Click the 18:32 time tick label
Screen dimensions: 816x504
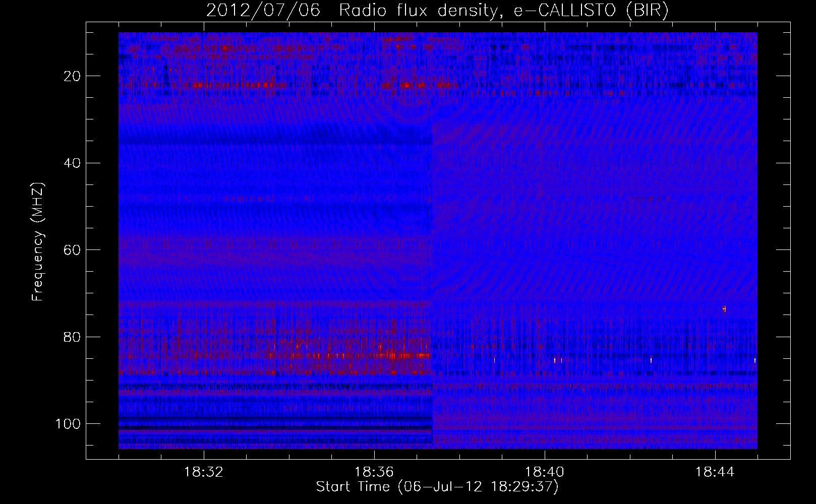(x=204, y=472)
